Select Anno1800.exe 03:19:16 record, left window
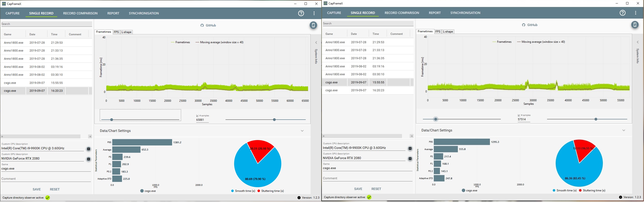The image size is (644, 203). [46, 67]
